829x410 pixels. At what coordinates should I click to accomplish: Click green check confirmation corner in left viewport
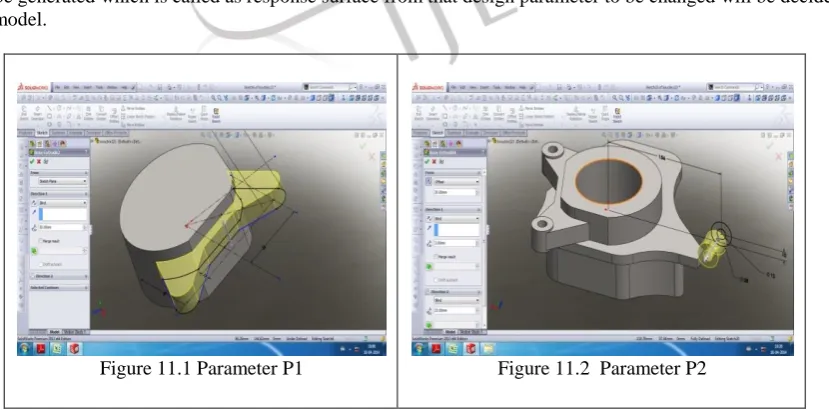pyautogui.click(x=363, y=146)
